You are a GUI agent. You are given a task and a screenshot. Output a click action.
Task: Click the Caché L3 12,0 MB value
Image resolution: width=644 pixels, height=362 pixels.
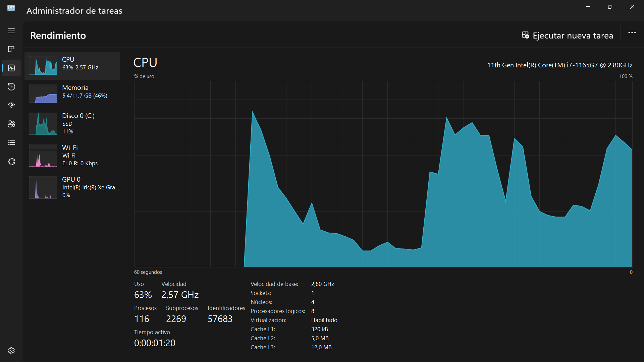(x=321, y=347)
